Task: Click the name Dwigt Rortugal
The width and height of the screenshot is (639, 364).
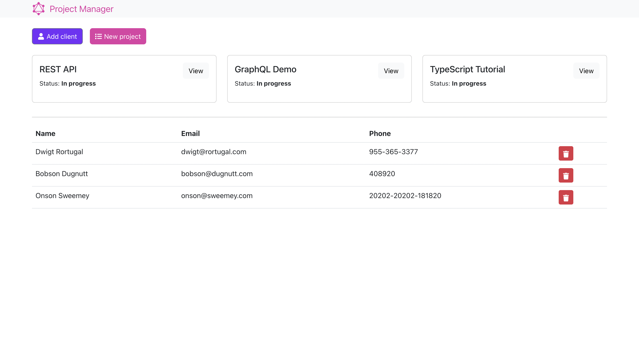Action: pyautogui.click(x=59, y=152)
